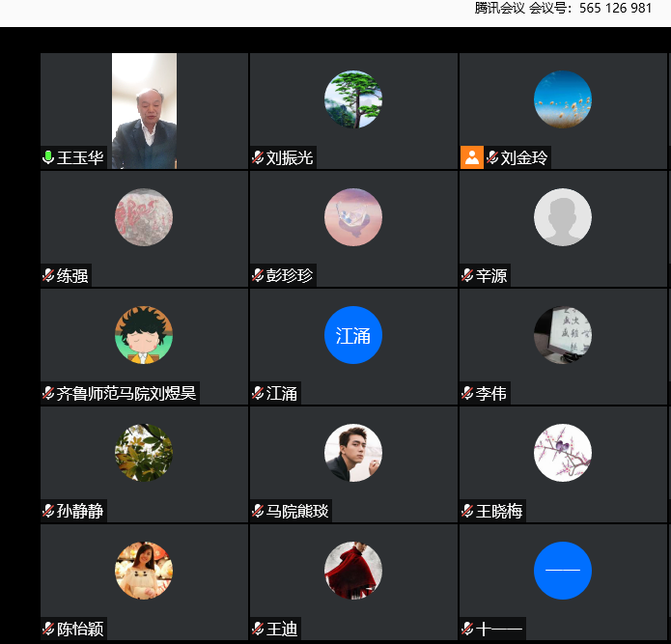Screen dimensions: 671x644
Task: Click the cartoon avatar of 齐鲁师范马院刘煜昊
Action: (x=144, y=335)
